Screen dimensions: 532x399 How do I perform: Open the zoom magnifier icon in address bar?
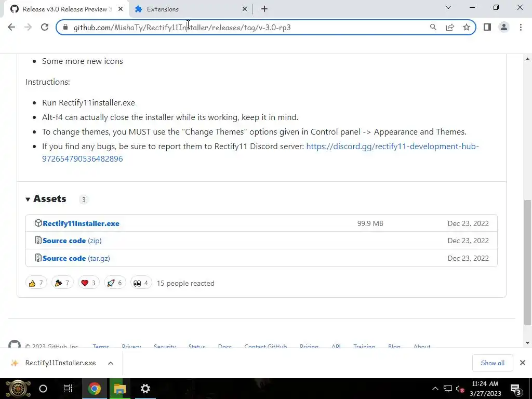click(x=433, y=27)
